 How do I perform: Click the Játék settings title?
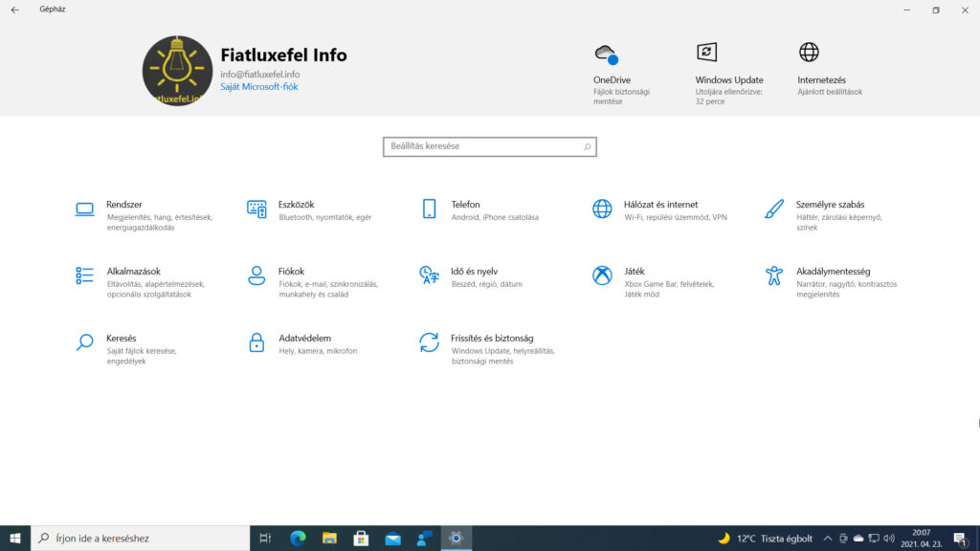coord(634,271)
